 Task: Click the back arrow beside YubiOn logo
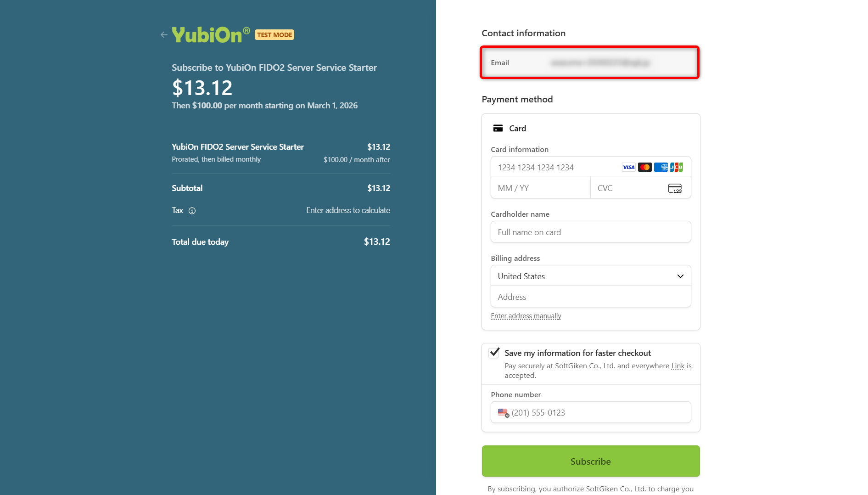click(164, 34)
